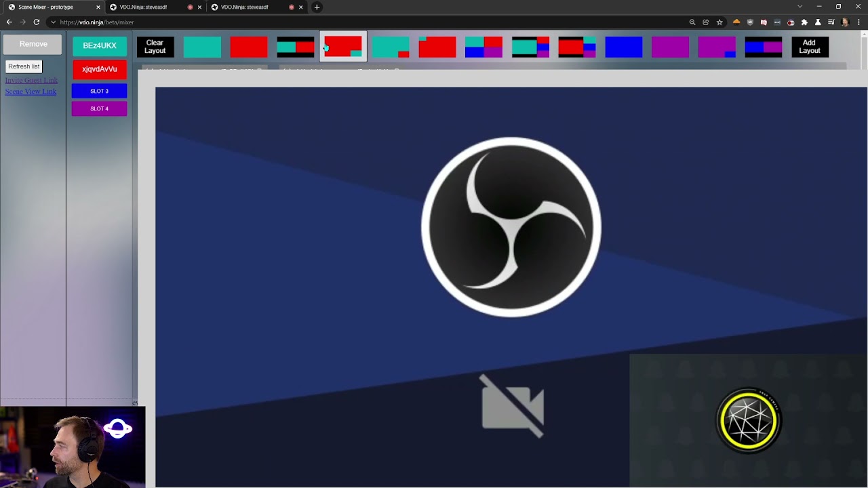
Task: Click the browser back arrow
Action: click(9, 22)
